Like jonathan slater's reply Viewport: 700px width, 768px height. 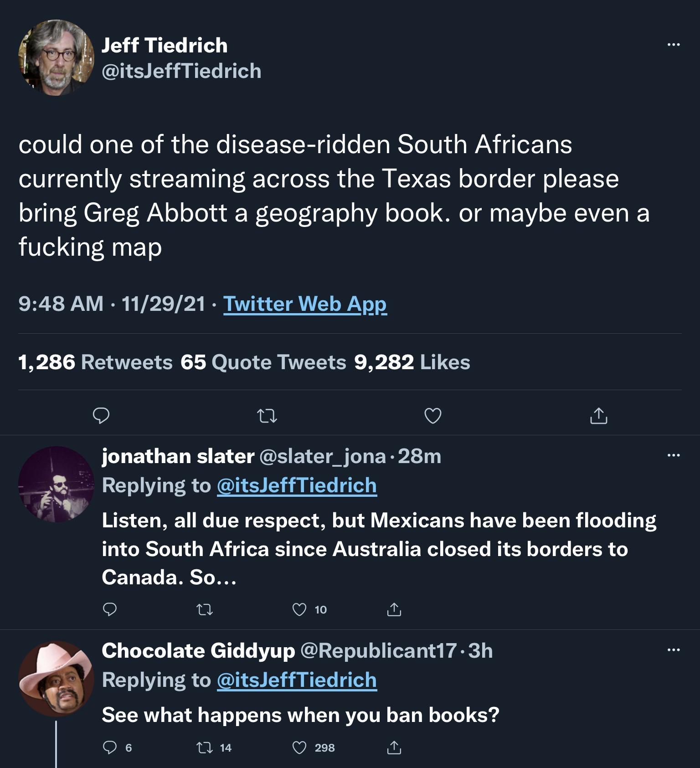tap(299, 609)
